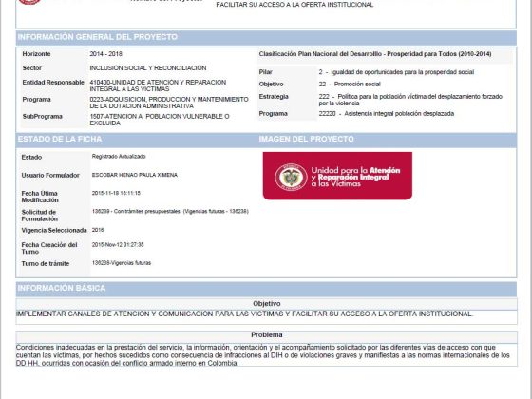Click the Solicitud de Formulación 136239 text
This screenshot has width=532, height=399.
[x=170, y=211]
